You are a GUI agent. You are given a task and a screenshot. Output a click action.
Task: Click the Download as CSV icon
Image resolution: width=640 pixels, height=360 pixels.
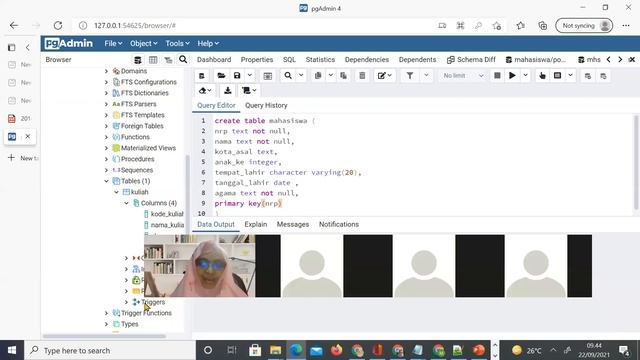pyautogui.click(x=228, y=91)
